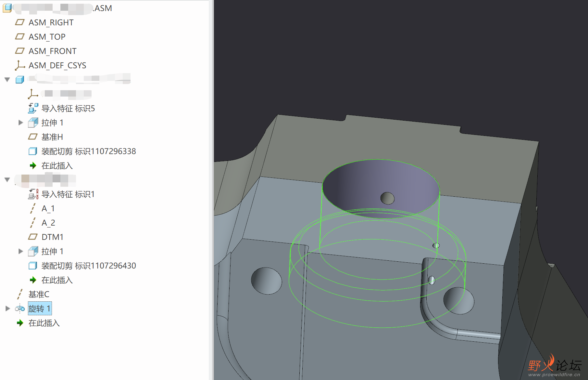Click 在此插入 arrow below 装配切剪 标识1107296338
The width and height of the screenshot is (588, 380).
33,165
